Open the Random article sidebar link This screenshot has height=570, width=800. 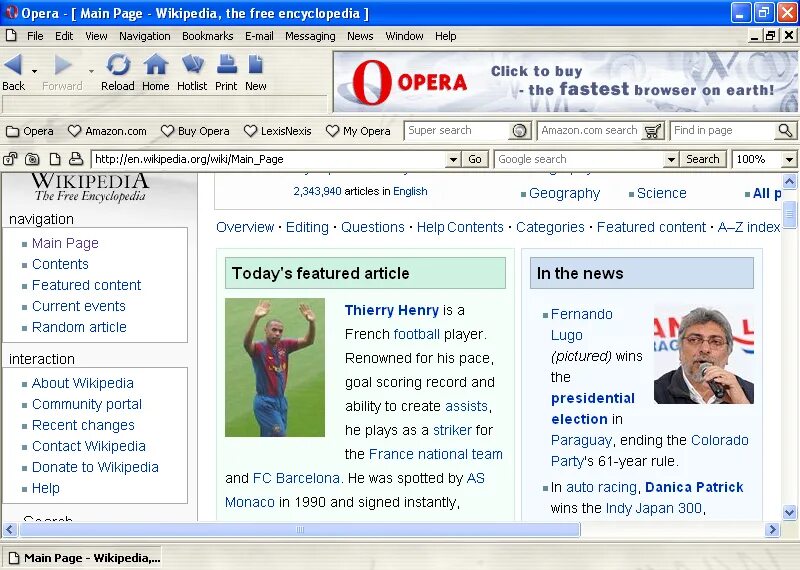tap(79, 327)
